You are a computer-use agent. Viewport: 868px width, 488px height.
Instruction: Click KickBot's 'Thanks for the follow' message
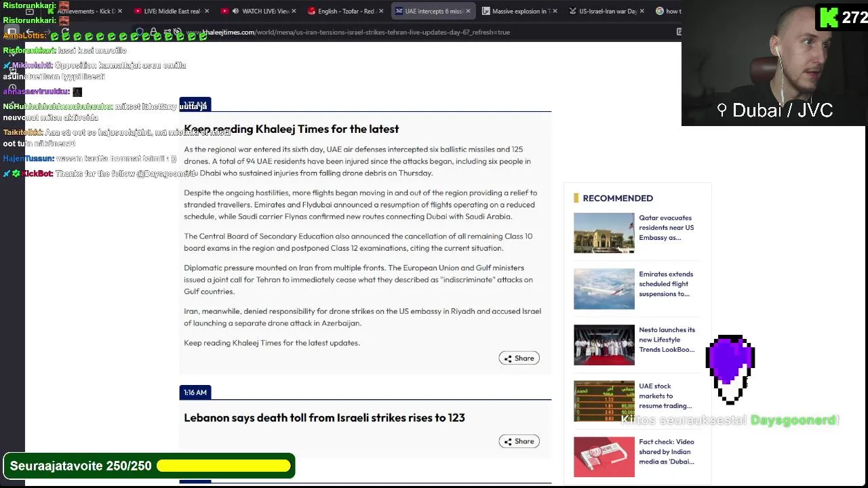click(x=126, y=174)
